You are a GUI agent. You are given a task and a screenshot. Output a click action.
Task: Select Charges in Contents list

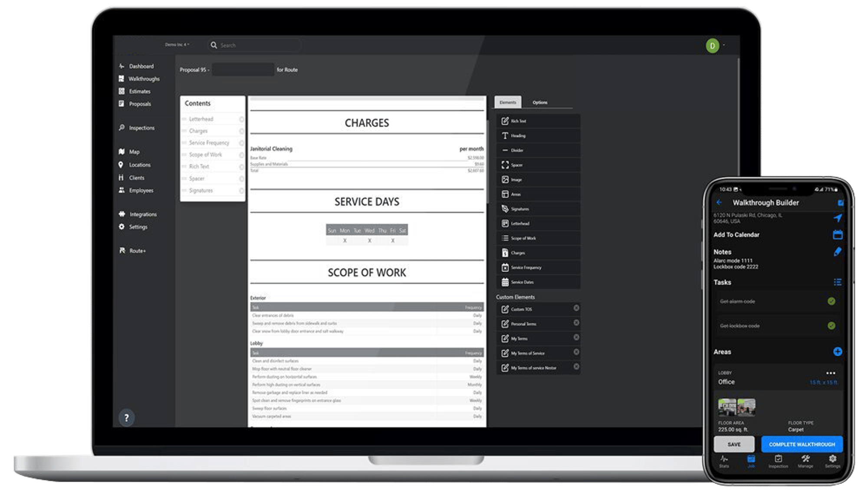[x=212, y=131]
